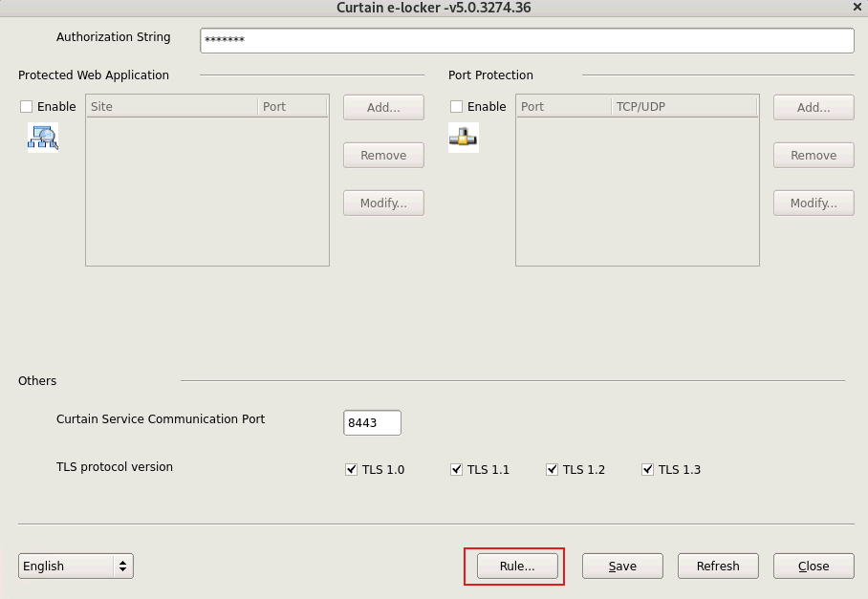868x599 pixels.
Task: Click Port column header in Port Protection
Action: (564, 106)
